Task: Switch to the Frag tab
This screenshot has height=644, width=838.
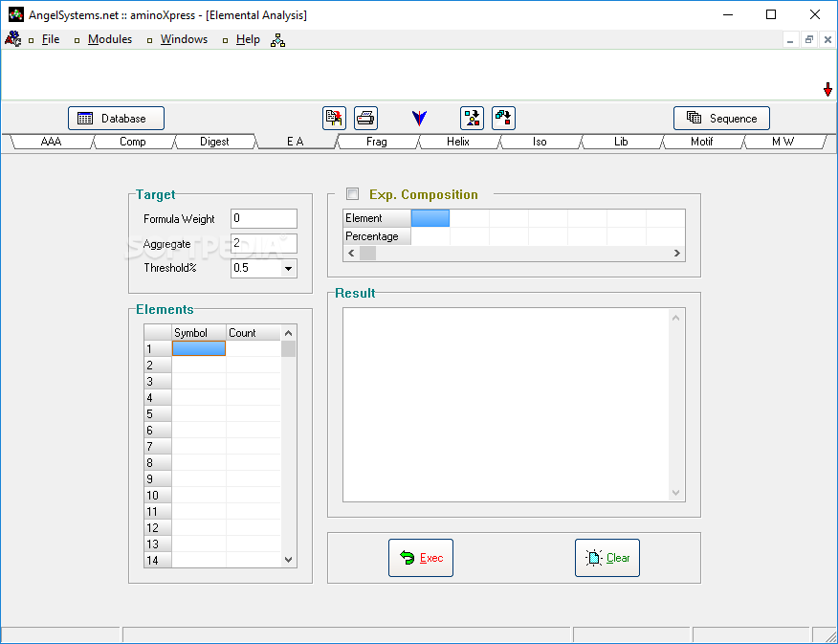Action: click(x=377, y=142)
